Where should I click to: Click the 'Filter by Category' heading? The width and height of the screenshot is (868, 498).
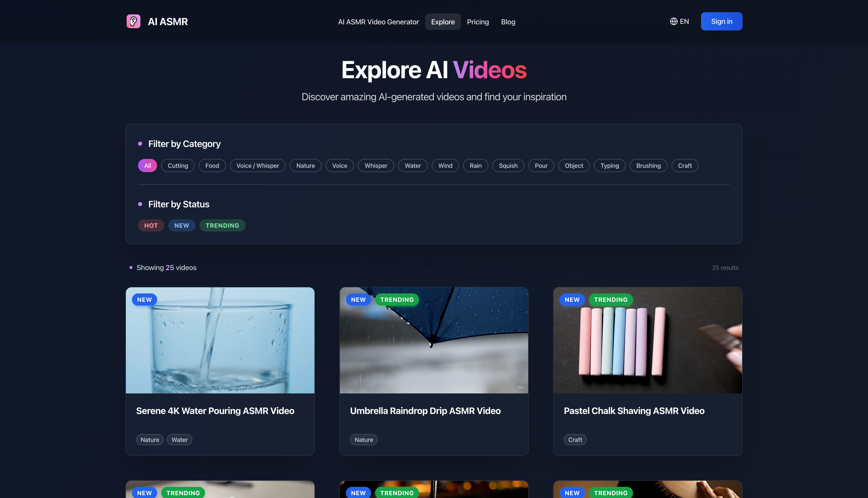click(x=184, y=144)
